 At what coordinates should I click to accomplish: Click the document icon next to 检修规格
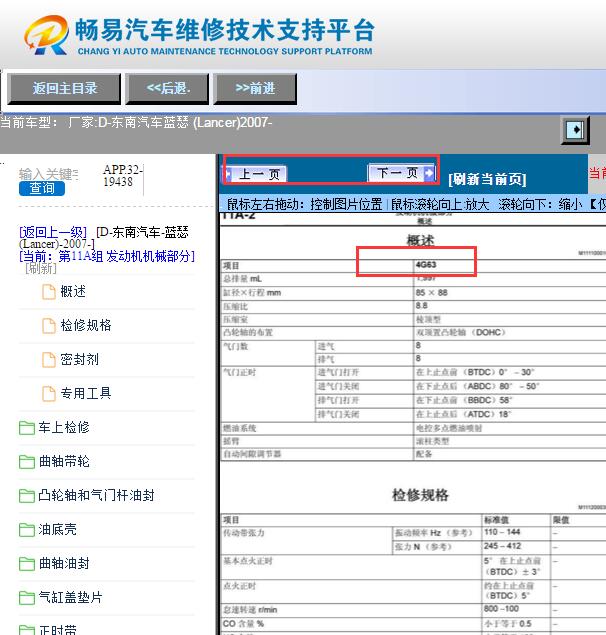[x=49, y=326]
